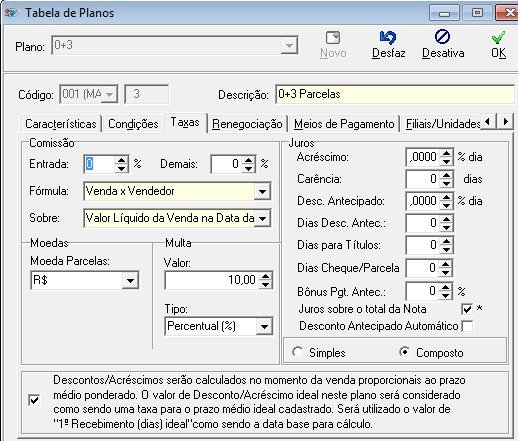Increase Dias Cheque/Parcela value

(x=445, y=264)
